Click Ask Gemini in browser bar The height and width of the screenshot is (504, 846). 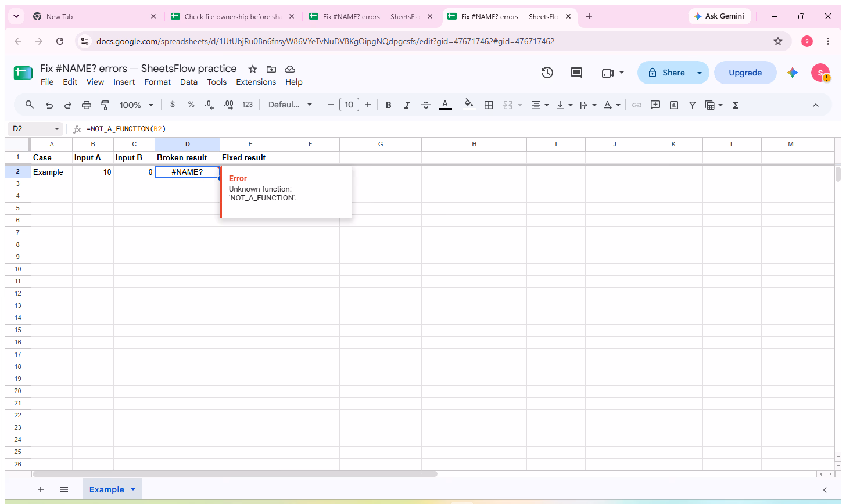719,16
